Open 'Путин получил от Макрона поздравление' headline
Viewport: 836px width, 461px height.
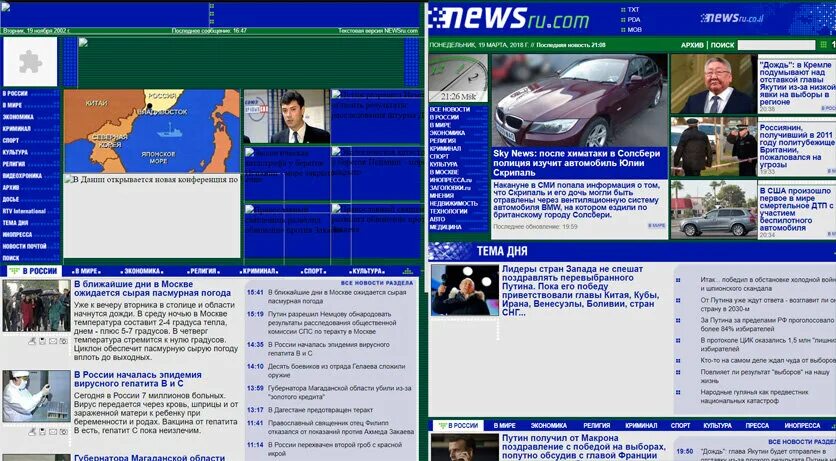point(584,447)
